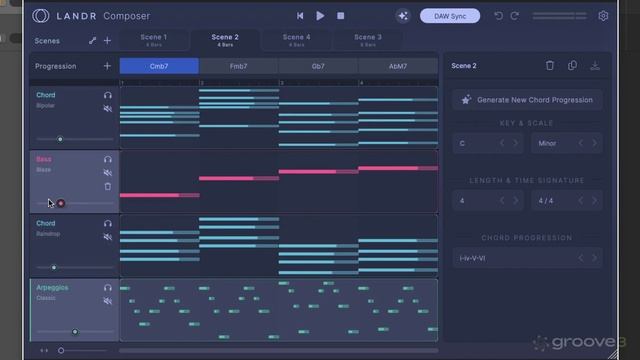Choose the previous chord progression preset
Viewport: 640px width, 360px height.
click(x=581, y=258)
